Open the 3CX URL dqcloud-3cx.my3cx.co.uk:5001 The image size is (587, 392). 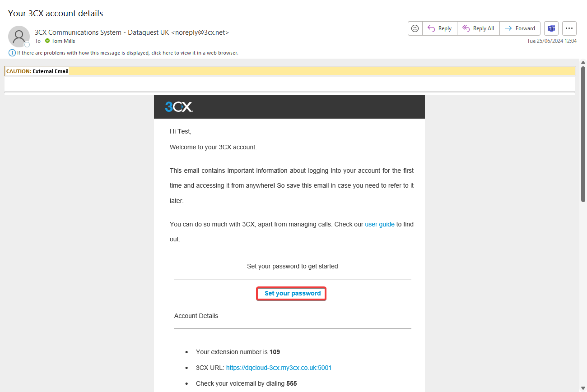tap(279, 368)
